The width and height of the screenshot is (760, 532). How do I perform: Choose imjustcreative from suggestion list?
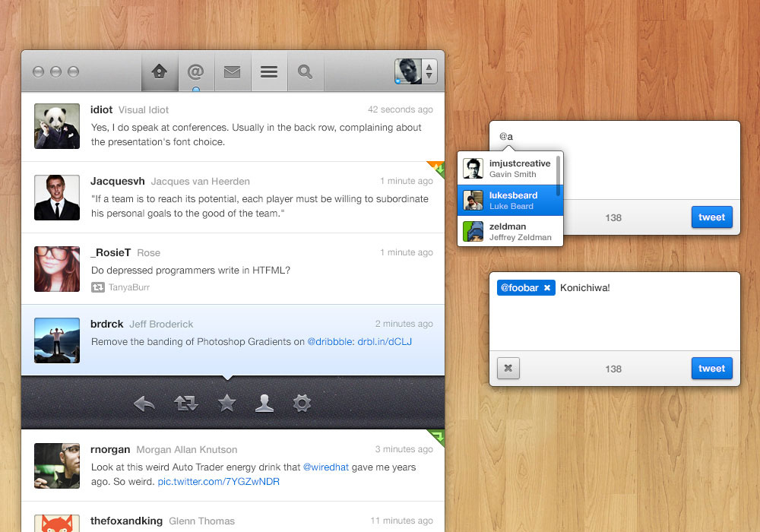(510, 169)
